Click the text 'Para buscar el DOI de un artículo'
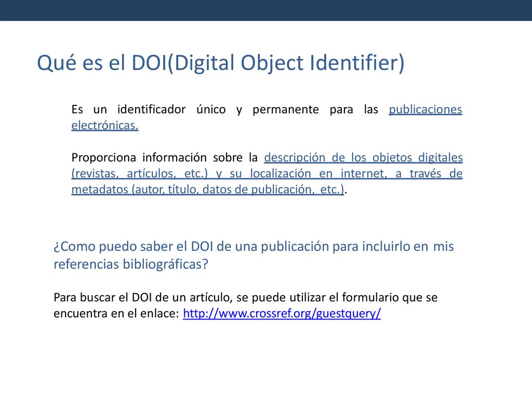Viewport: 532px width, 399px height. 143,298
